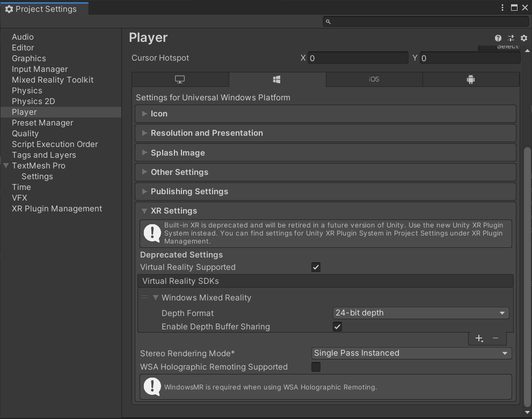The image size is (532, 419).
Task: Open the Player settings gear menu
Action: coord(524,38)
